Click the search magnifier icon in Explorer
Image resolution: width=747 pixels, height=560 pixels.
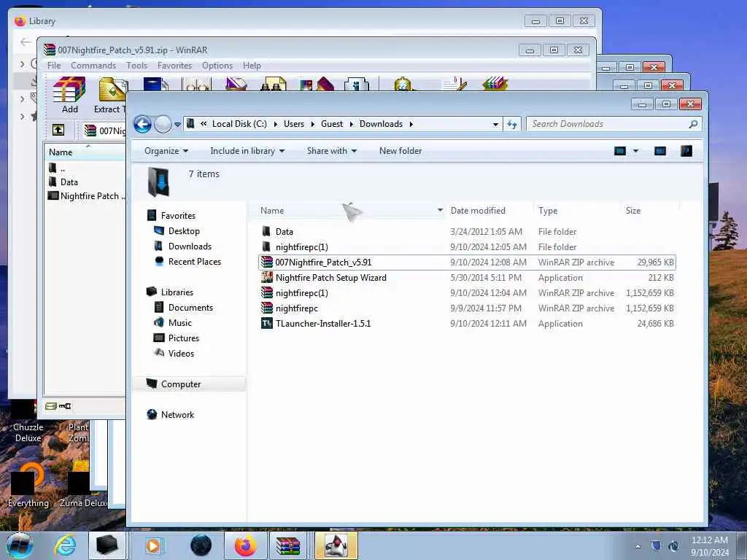[693, 124]
